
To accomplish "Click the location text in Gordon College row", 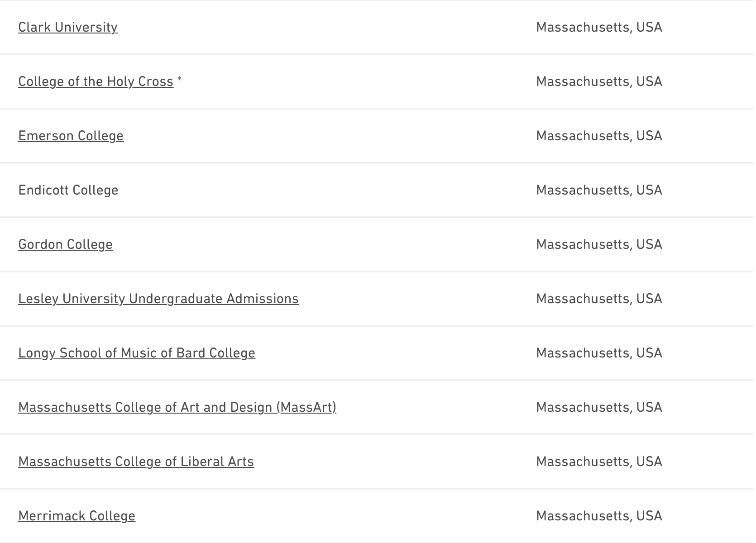I will [x=599, y=244].
